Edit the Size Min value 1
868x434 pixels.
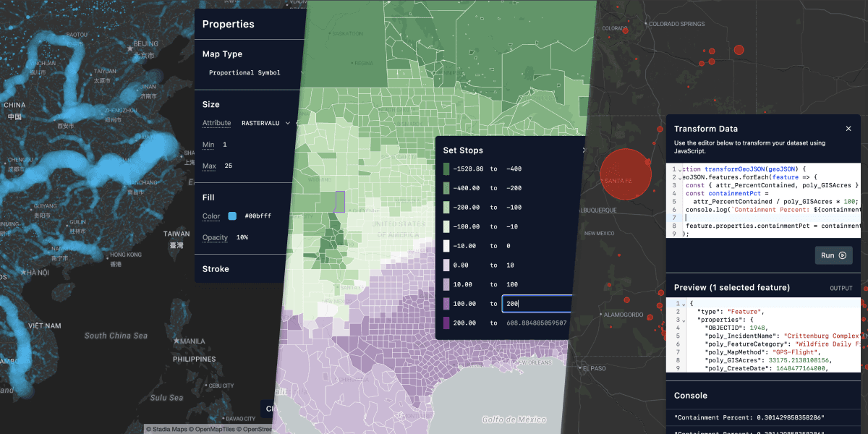coord(225,145)
